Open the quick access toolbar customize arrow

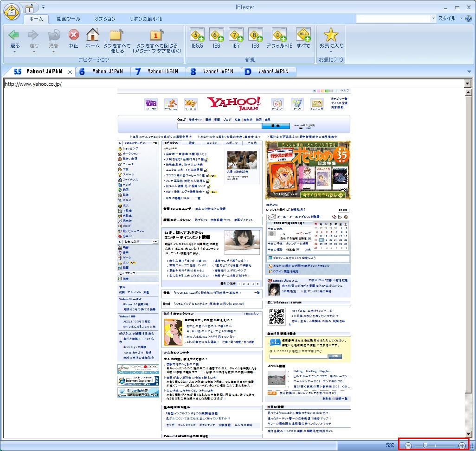pyautogui.click(x=44, y=7)
